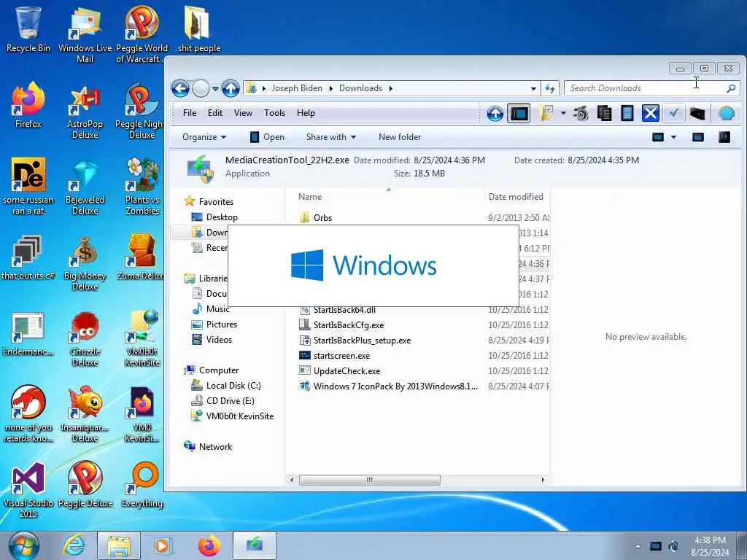Click the Cut toolbar icon
The image size is (747, 560).
[581, 113]
